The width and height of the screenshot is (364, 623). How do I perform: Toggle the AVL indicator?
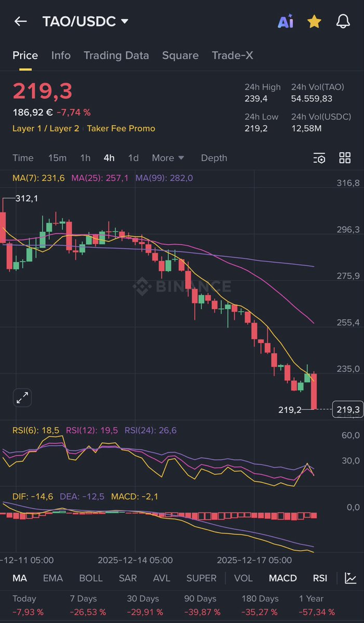[x=161, y=578]
